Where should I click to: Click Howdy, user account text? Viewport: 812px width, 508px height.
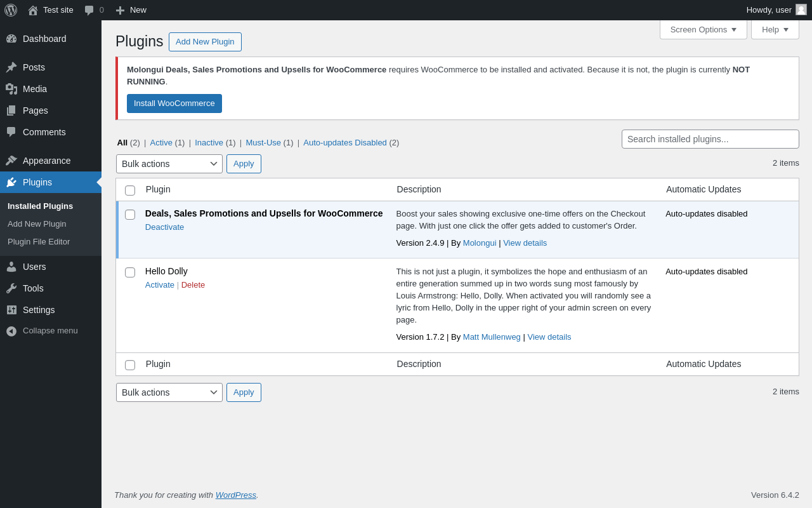(769, 10)
